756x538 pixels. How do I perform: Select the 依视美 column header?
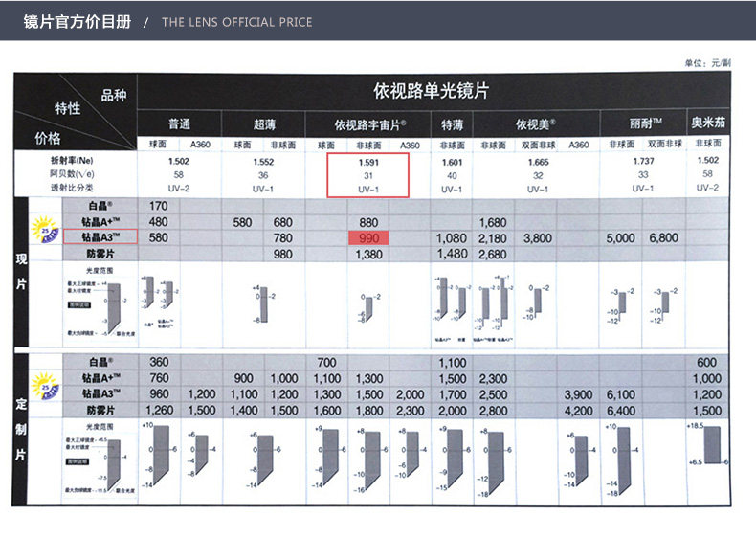pos(535,124)
